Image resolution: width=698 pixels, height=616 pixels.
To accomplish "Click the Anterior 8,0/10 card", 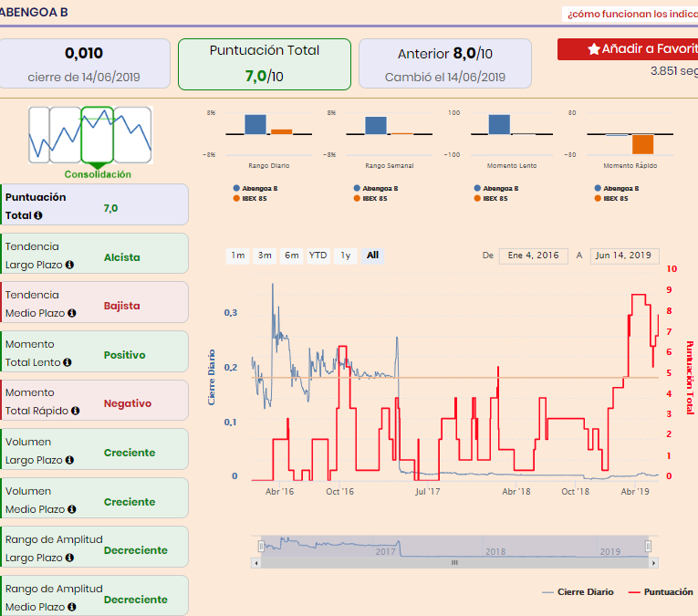I will pos(445,64).
